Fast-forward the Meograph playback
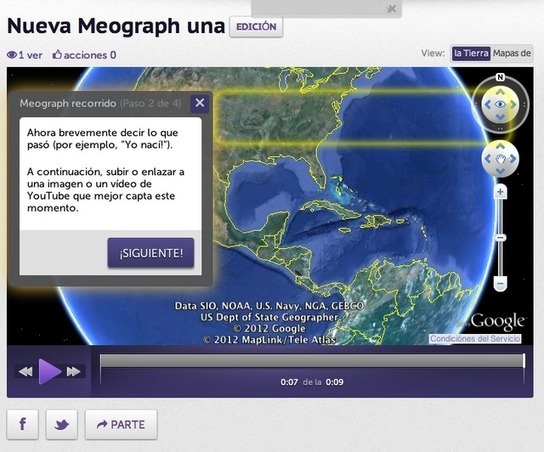This screenshot has width=544, height=452. tap(74, 372)
